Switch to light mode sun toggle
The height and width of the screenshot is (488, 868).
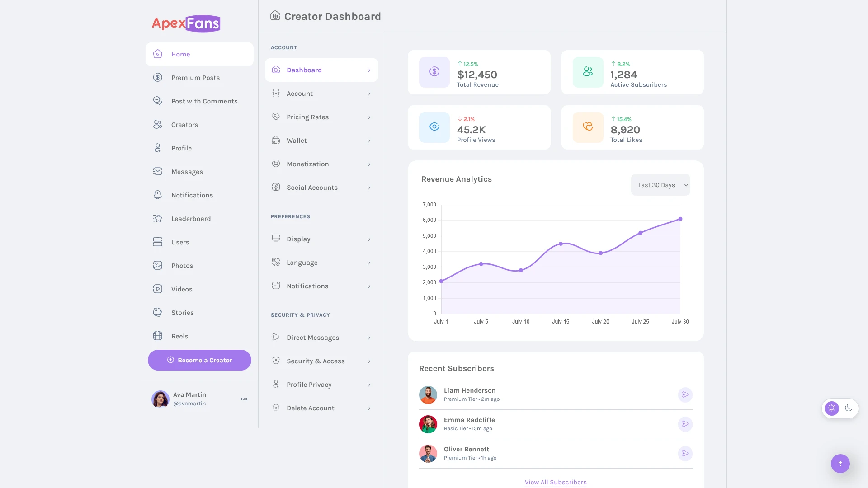click(832, 408)
